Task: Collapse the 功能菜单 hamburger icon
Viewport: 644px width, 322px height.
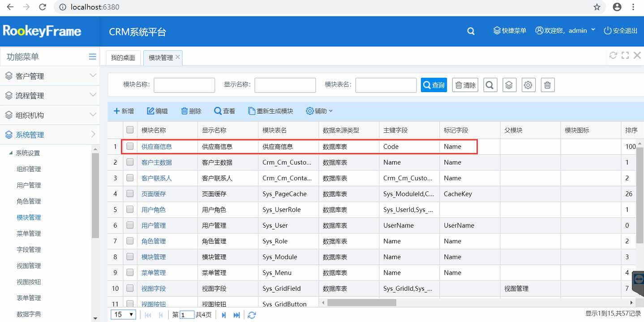Action: [92, 57]
